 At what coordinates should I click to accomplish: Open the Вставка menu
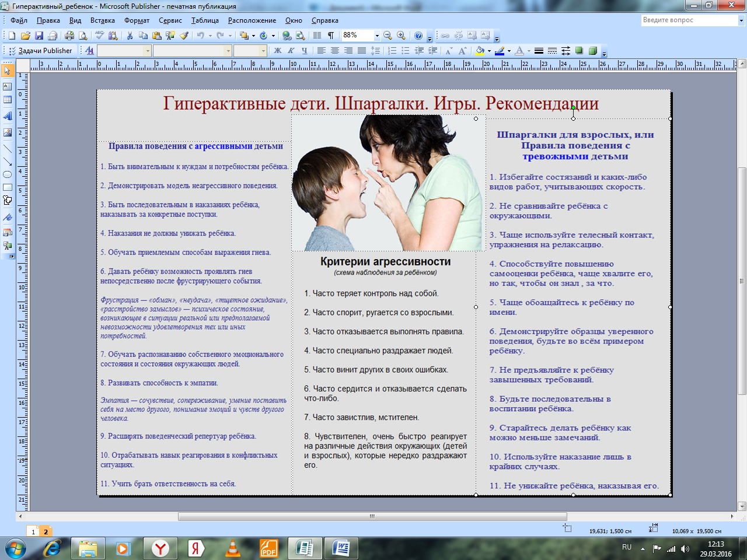[103, 20]
